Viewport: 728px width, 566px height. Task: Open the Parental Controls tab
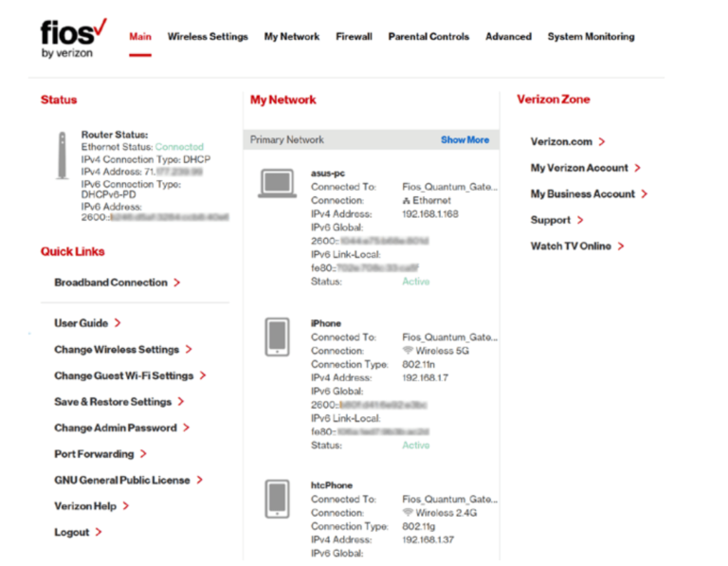(428, 37)
